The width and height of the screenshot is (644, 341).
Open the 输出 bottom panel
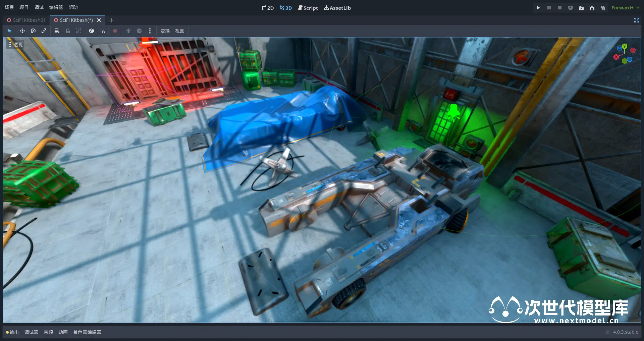[12, 332]
